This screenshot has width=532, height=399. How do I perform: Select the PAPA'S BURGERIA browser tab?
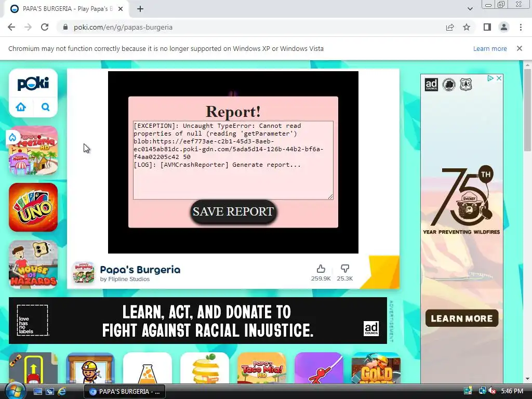67,9
